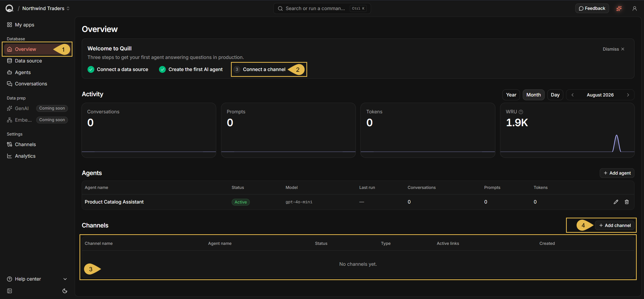Image resolution: width=644 pixels, height=299 pixels.
Task: Navigate to Agents in sidebar
Action: (x=37, y=72)
